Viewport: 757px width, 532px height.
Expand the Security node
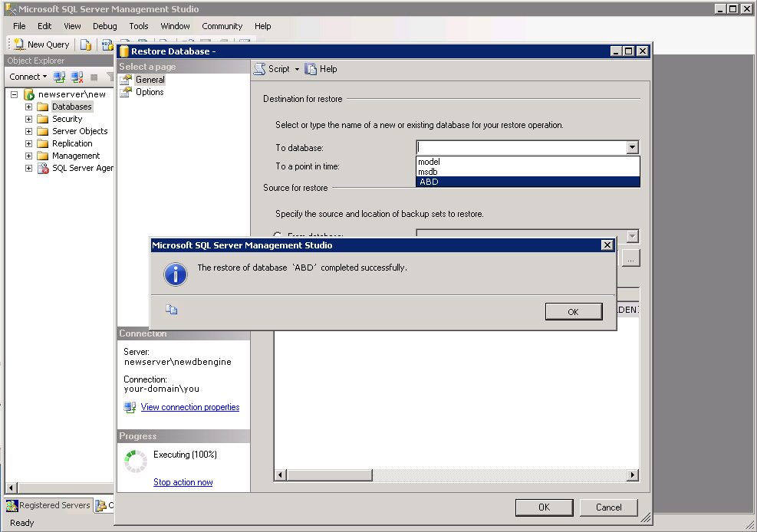pos(29,119)
